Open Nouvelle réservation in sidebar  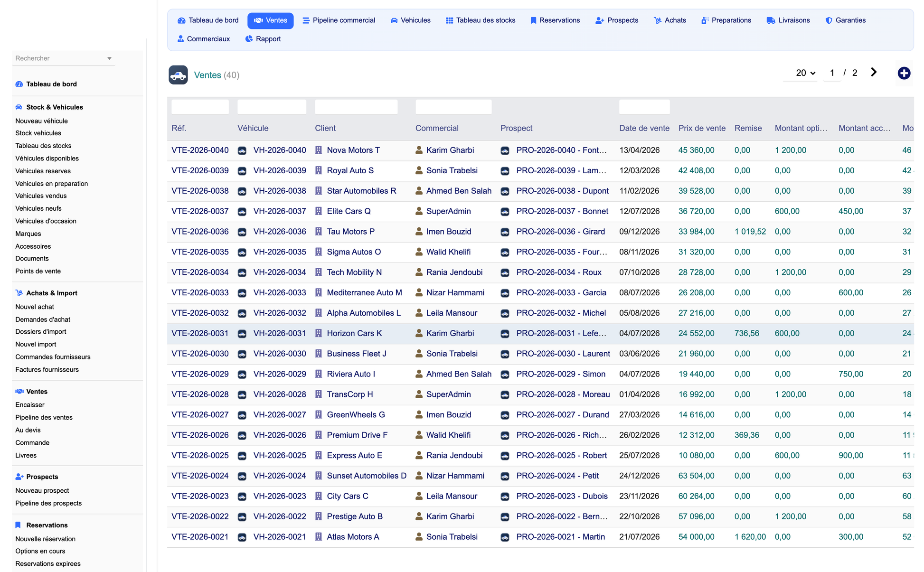tap(46, 539)
